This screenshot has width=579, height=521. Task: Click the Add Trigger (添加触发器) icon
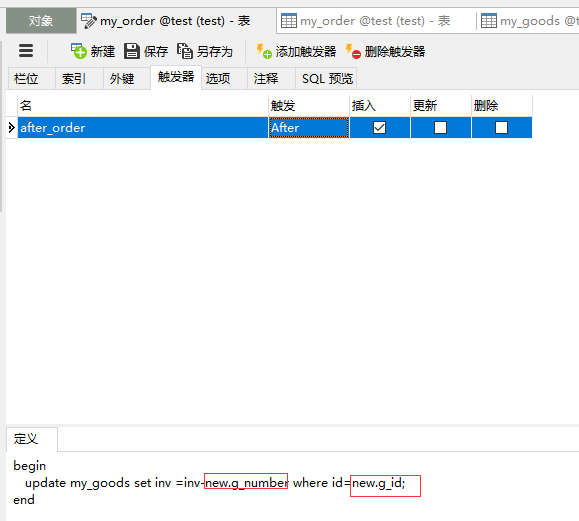tap(264, 51)
